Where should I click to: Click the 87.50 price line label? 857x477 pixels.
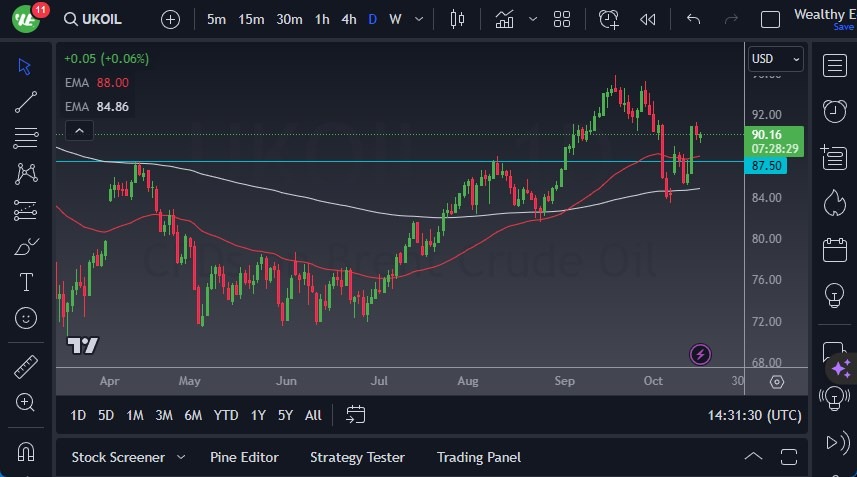[767, 165]
